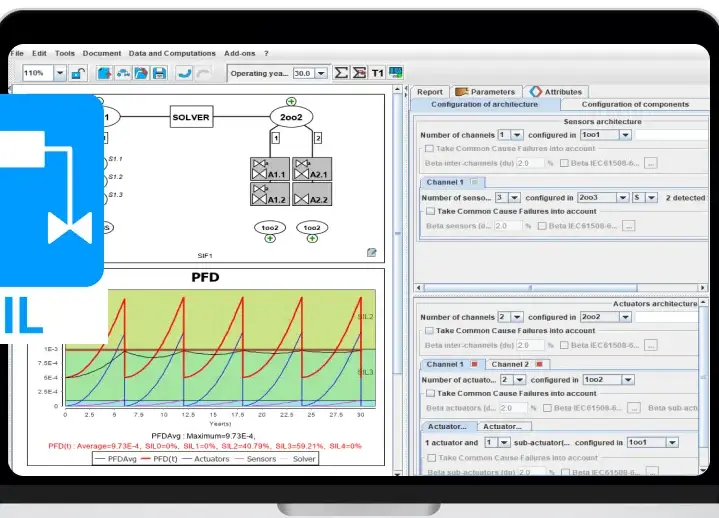The image size is (719, 518).
Task: Click ellipsis button in Sensors inter-channels row
Action: [651, 163]
